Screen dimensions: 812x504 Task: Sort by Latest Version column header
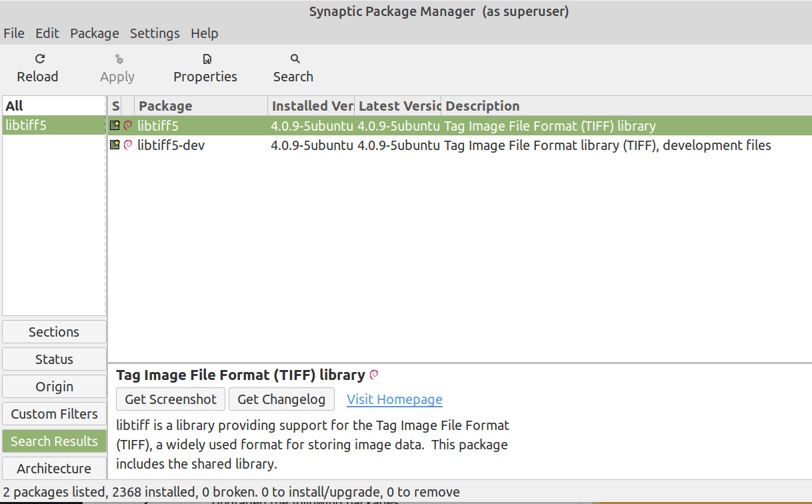pyautogui.click(x=398, y=106)
